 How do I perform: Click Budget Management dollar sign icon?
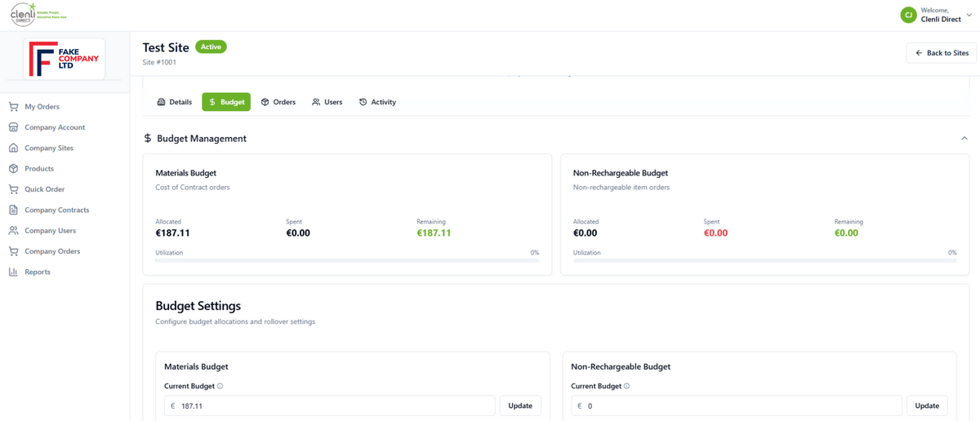pyautogui.click(x=148, y=139)
